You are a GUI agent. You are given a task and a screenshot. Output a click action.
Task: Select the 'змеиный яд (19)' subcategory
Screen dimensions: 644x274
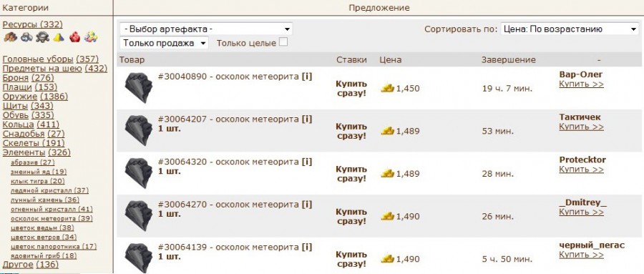point(39,172)
